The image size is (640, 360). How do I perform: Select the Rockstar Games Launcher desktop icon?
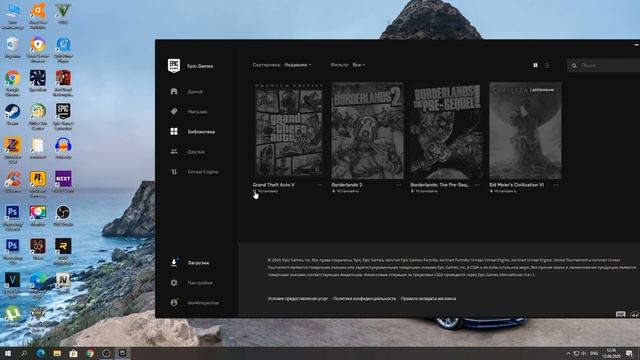(38, 184)
